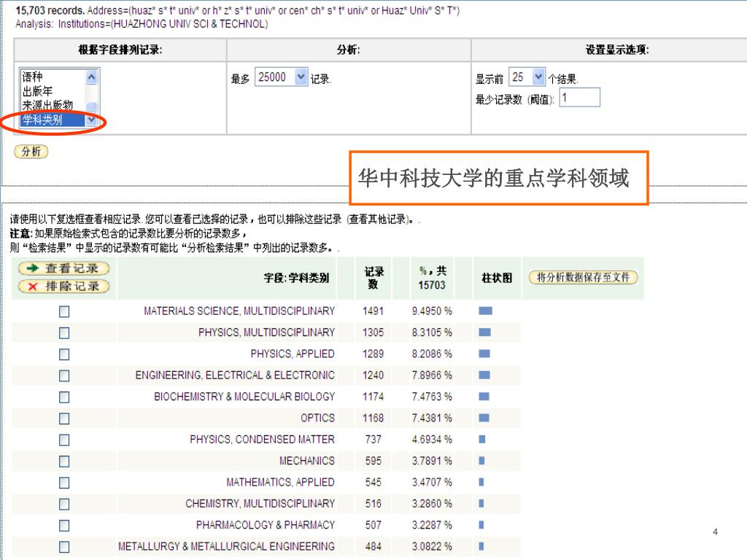
Task: Open the 25000 max records dropdown
Action: (x=282, y=77)
